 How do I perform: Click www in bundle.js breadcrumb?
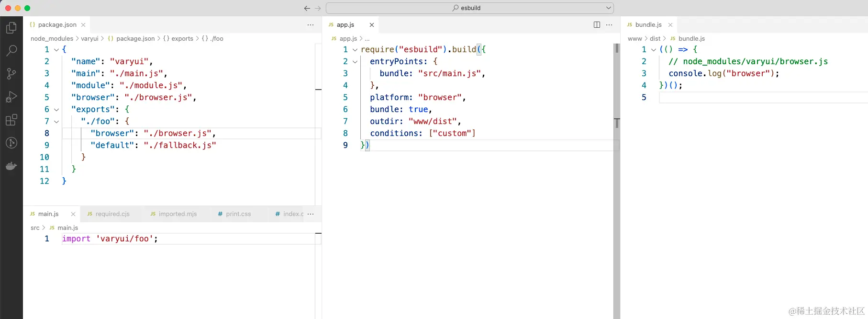(x=634, y=39)
